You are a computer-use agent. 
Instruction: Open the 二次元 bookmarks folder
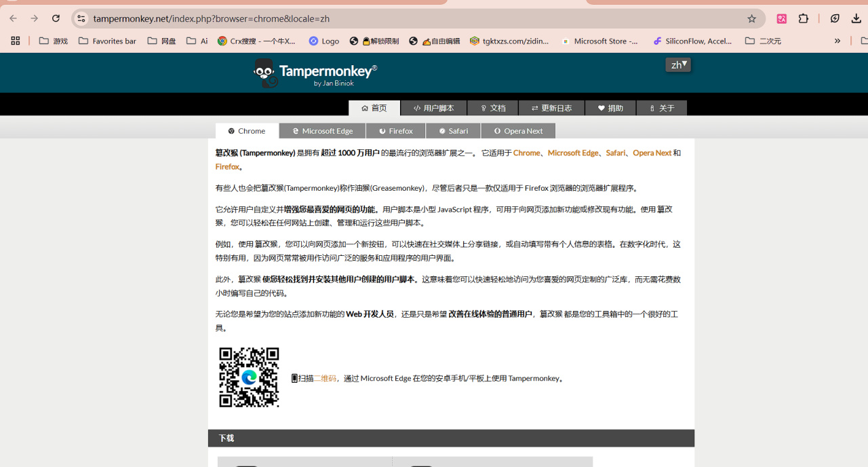click(763, 41)
